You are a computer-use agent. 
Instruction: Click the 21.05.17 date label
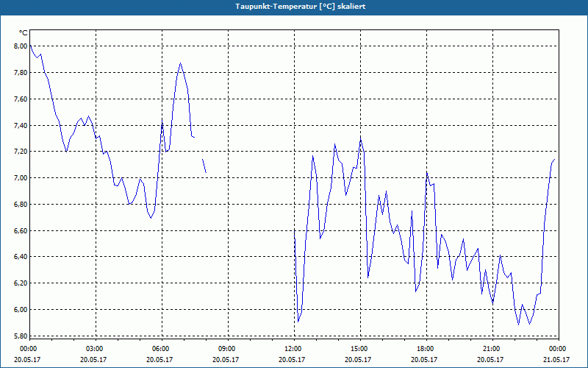click(x=556, y=359)
